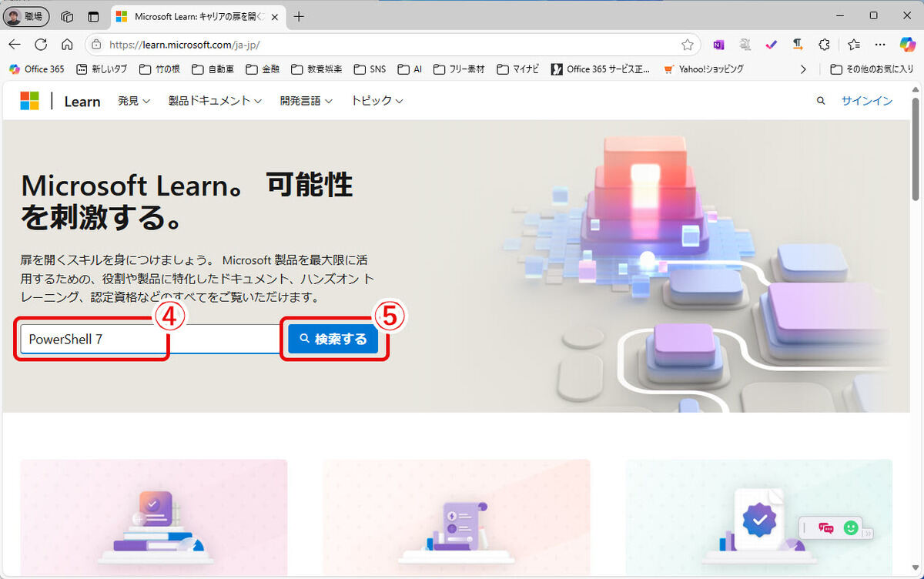The height and width of the screenshot is (579, 924).
Task: Refresh the page
Action: tap(41, 44)
